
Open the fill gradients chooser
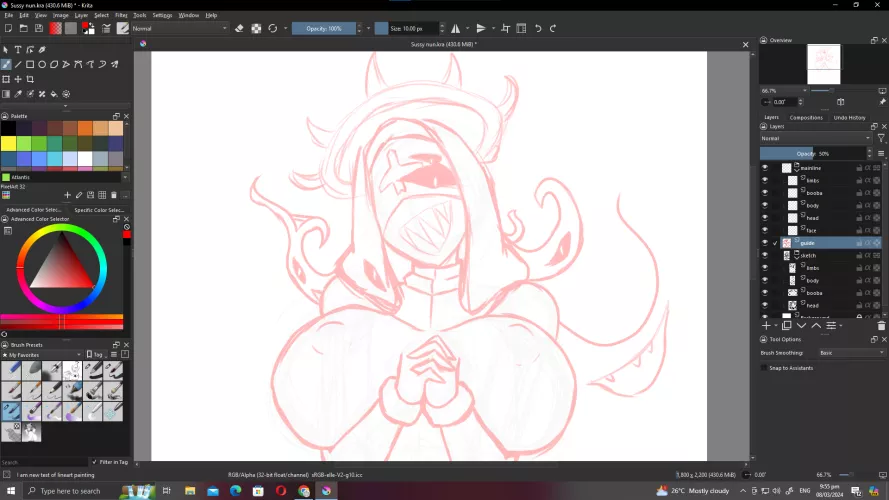pos(56,28)
